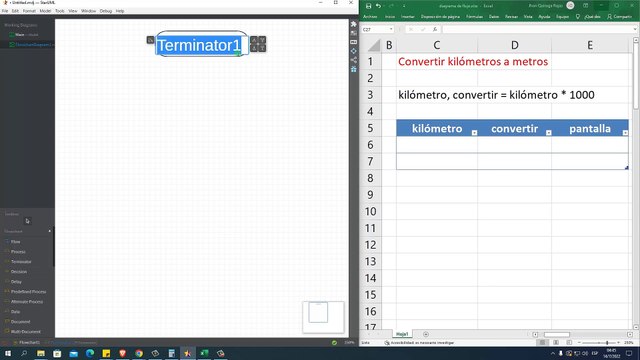Collapse the Flowchart toolbox section

pos(49,231)
